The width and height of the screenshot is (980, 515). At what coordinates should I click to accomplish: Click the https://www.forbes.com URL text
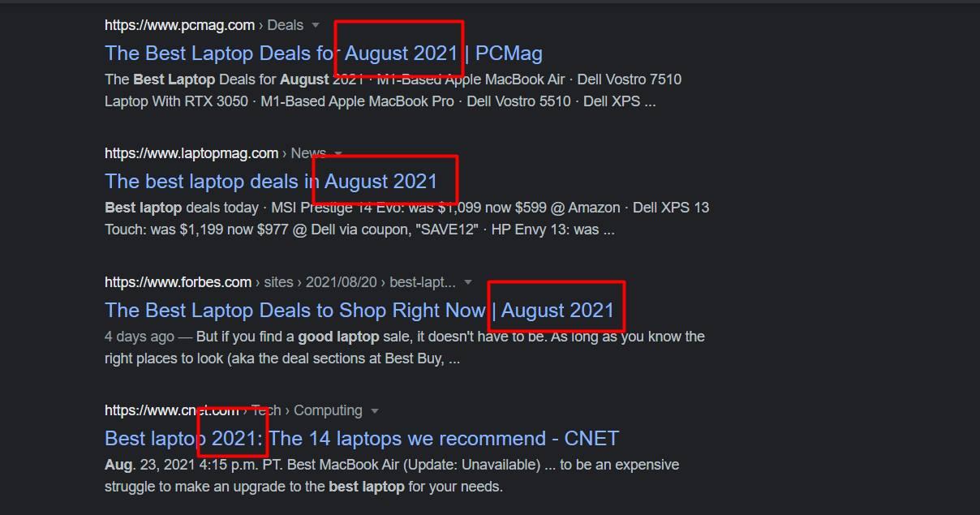tap(178, 282)
